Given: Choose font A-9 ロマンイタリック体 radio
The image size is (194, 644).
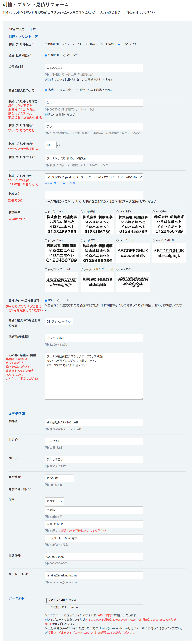Looking at the screenshot, I should click(x=46, y=269).
